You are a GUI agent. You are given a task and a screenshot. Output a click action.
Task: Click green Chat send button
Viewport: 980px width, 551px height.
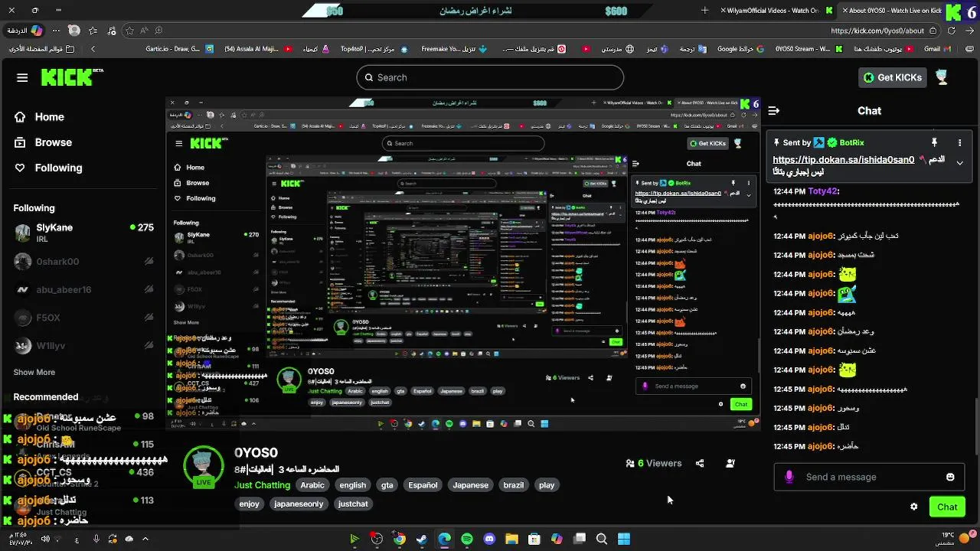(947, 507)
